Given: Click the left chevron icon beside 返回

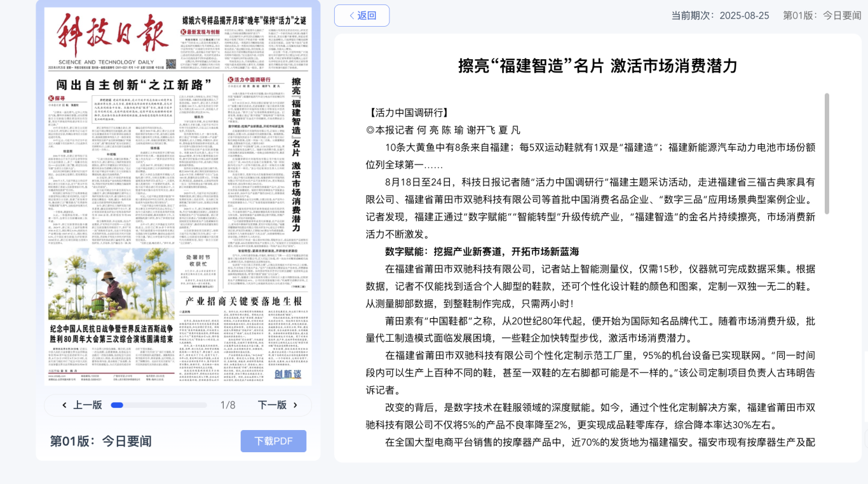Looking at the screenshot, I should coord(351,16).
